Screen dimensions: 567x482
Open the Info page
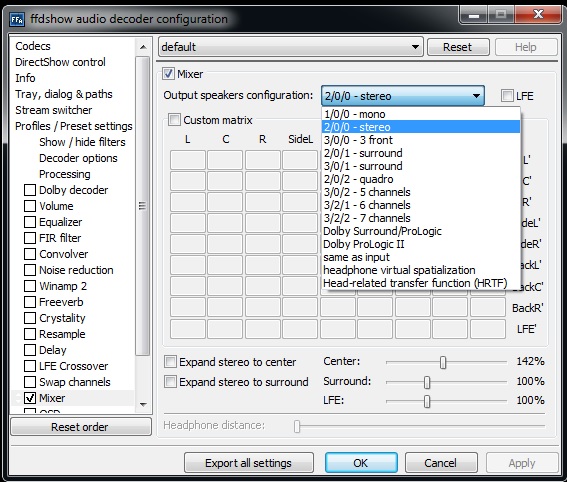(25, 78)
